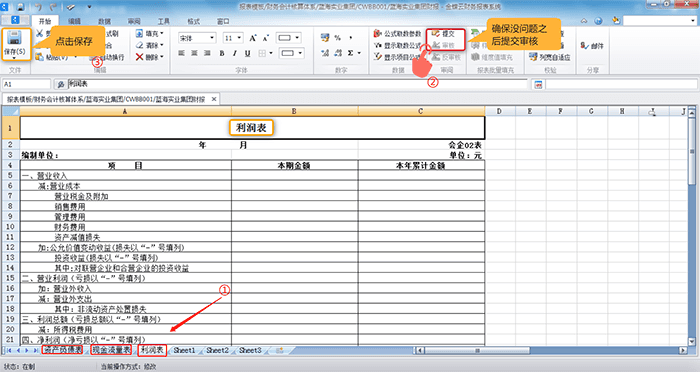This screenshot has width=700, height=372.
Task: Open the borders dropdown arrow
Action: (271, 53)
